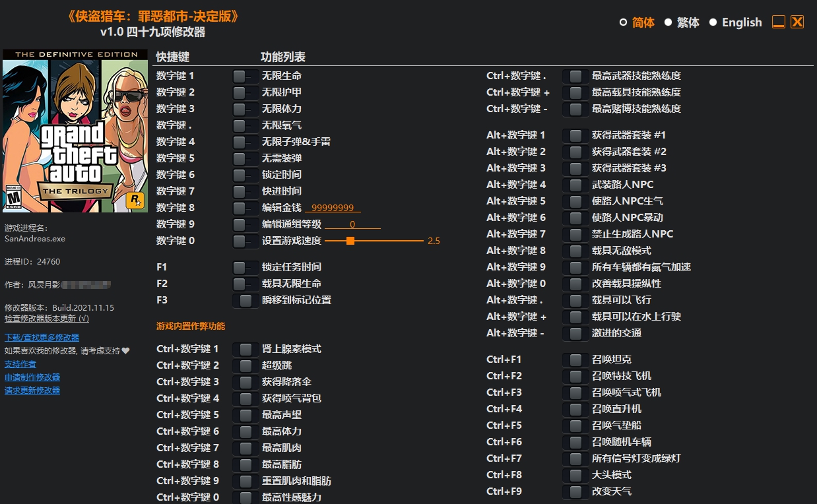Viewport: 817px width, 504px height.
Task: Enable 无限体力 switch
Action: 245,109
